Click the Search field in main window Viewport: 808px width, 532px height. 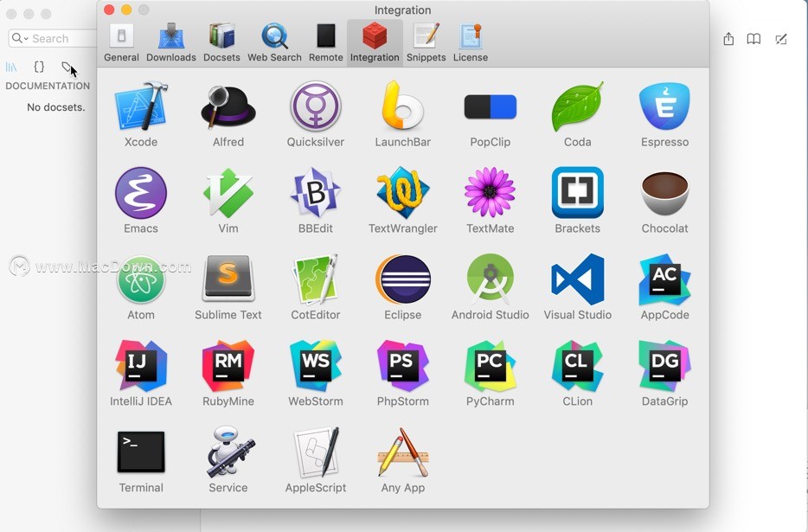[x=53, y=38]
